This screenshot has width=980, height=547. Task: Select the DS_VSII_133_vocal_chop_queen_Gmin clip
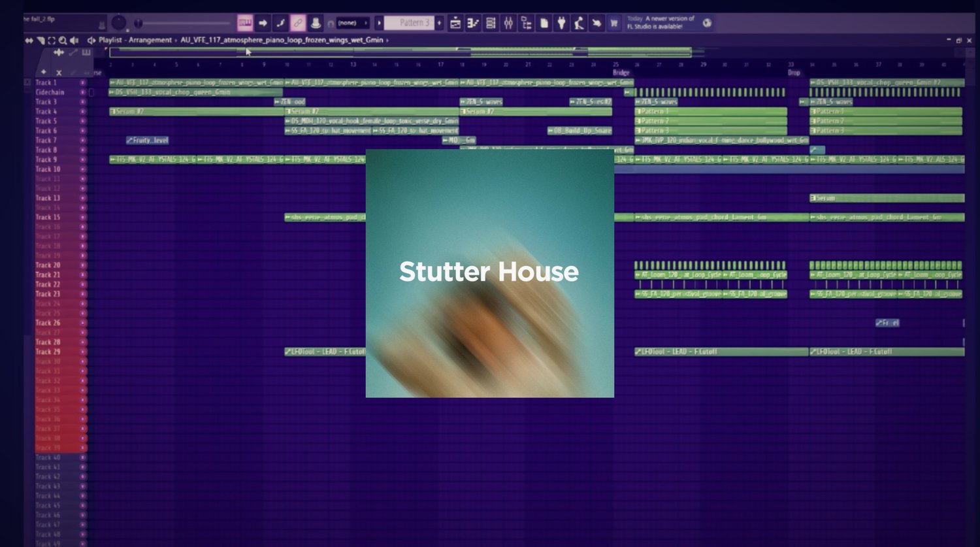coord(196,93)
